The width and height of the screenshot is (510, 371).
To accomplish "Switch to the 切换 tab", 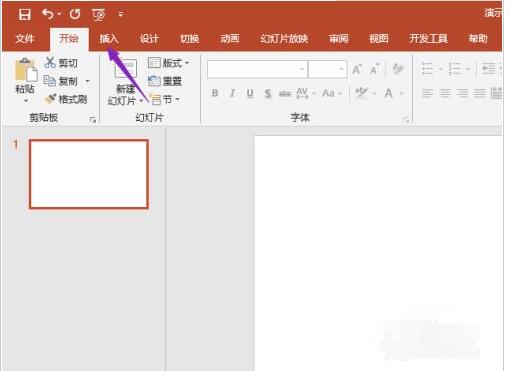I will click(189, 39).
